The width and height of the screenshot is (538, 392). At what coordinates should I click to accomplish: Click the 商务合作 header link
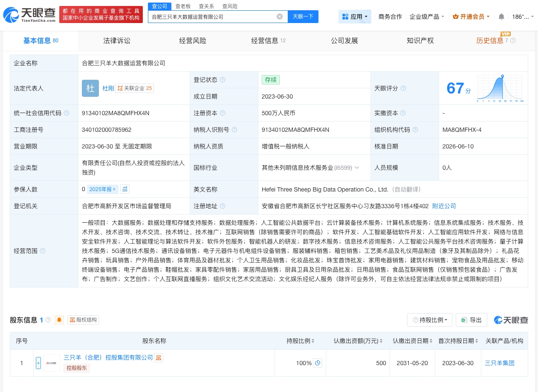point(390,17)
